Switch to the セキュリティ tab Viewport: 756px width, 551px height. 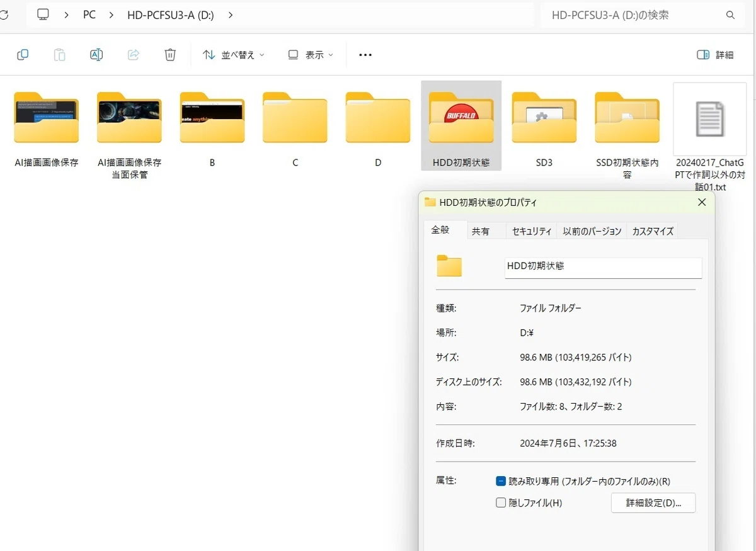[532, 231]
